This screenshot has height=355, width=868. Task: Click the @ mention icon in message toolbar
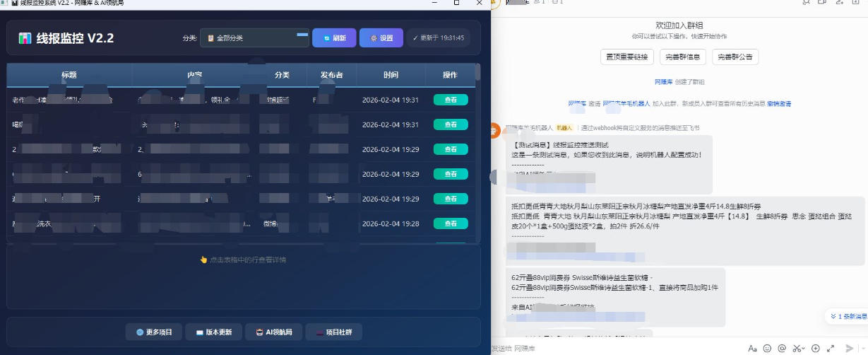(x=782, y=349)
